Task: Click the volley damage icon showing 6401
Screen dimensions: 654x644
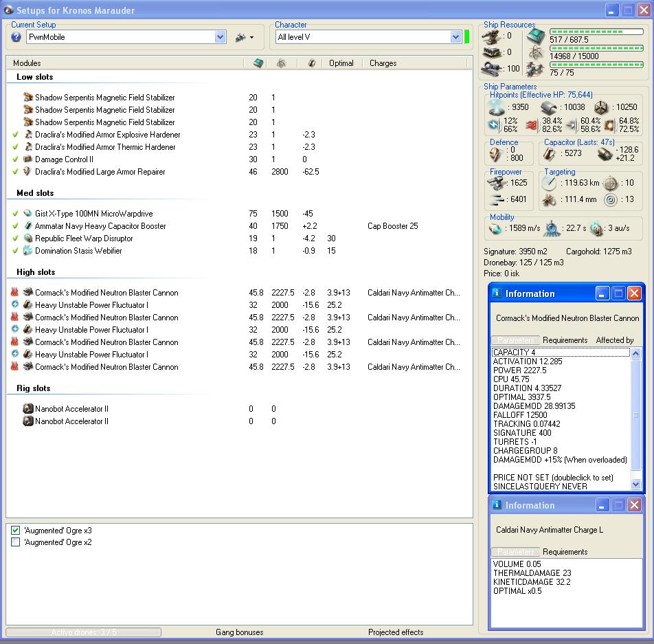Action: [x=496, y=199]
